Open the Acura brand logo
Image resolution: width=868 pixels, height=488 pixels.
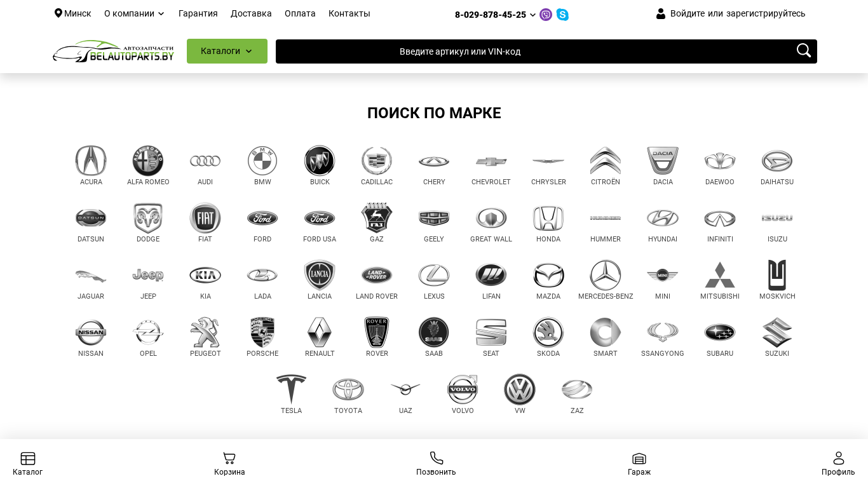(x=91, y=161)
